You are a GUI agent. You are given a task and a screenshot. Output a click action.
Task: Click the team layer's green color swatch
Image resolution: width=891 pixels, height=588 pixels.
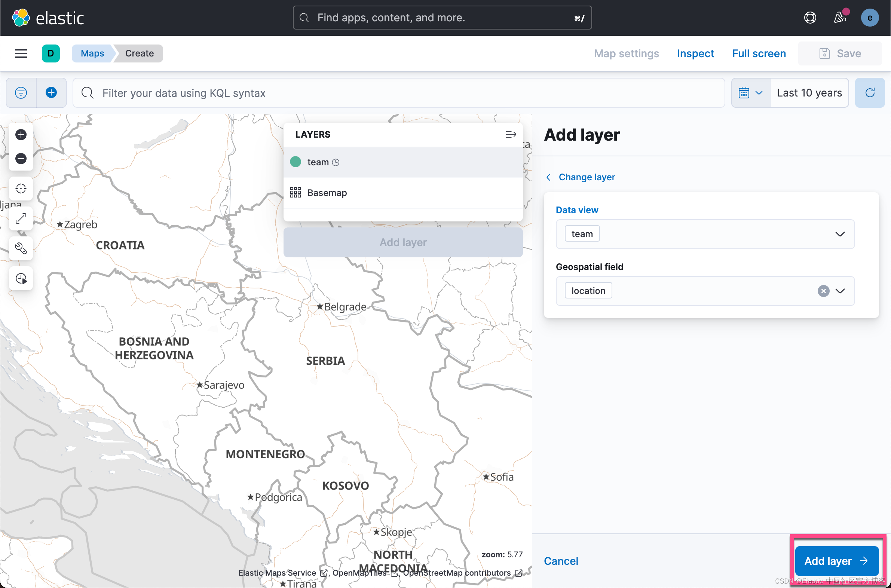[296, 162]
